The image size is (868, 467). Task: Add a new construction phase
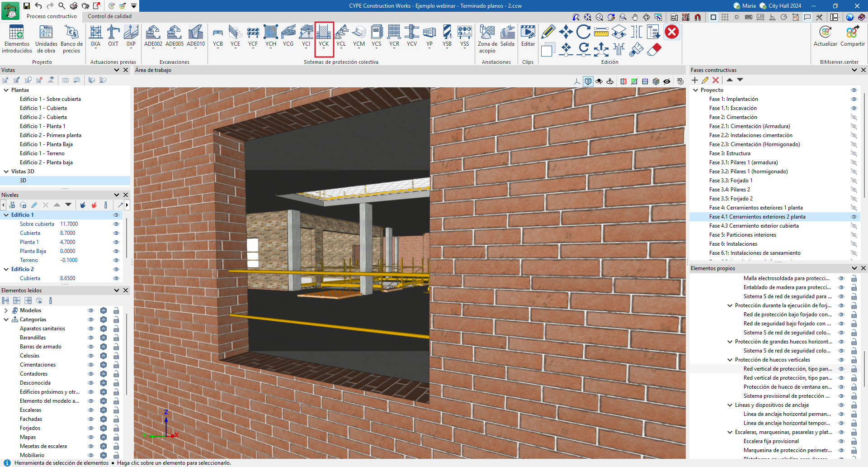click(x=695, y=80)
